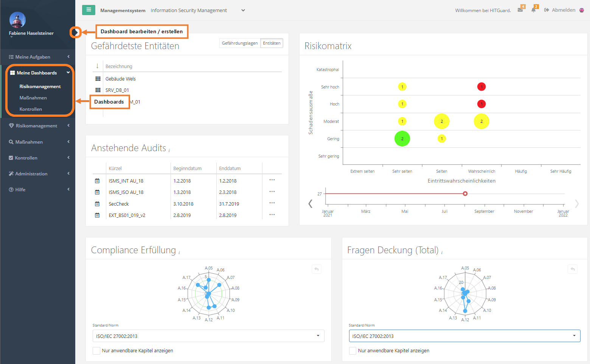The image size is (590, 364).
Task: Open three-dot menu for SecCheck audit
Action: pyautogui.click(x=272, y=203)
